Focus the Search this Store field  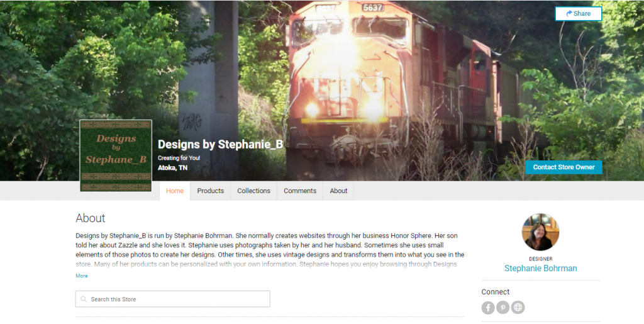pyautogui.click(x=172, y=299)
